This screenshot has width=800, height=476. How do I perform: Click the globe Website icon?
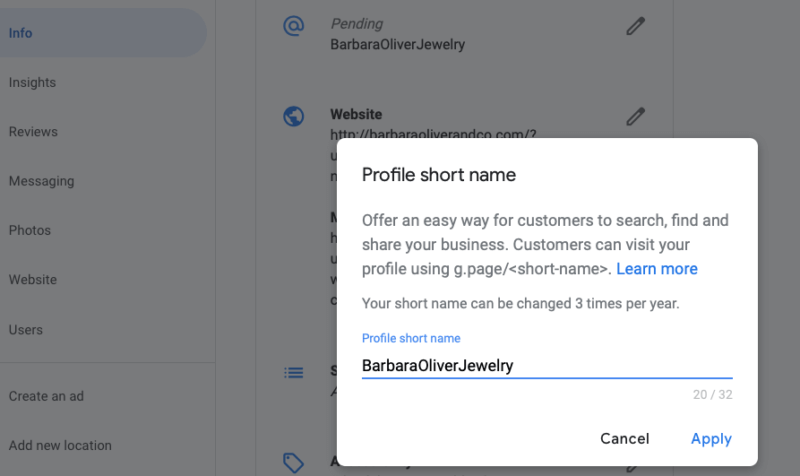293,116
